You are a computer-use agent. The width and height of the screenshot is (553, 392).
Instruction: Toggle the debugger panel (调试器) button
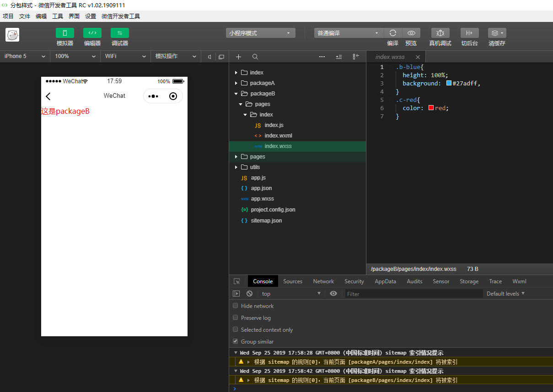120,33
